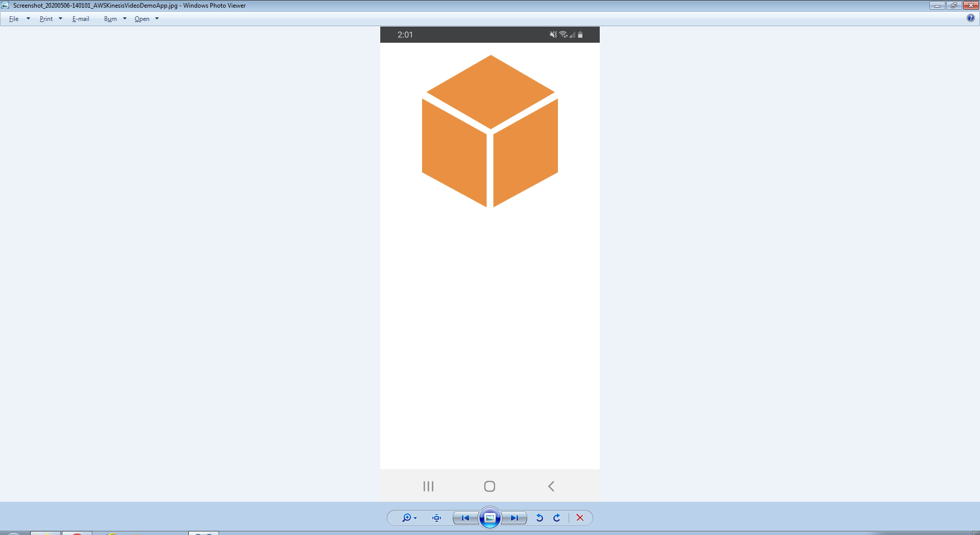Close the Windows Photo Viewer window
Screen dimensions: 980x535
point(970,6)
